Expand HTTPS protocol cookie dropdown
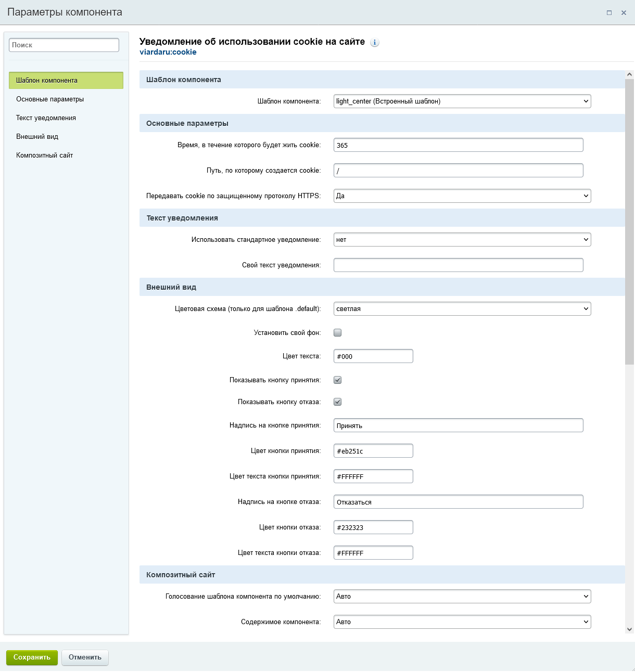Viewport: 635px width, 672px height. (462, 196)
